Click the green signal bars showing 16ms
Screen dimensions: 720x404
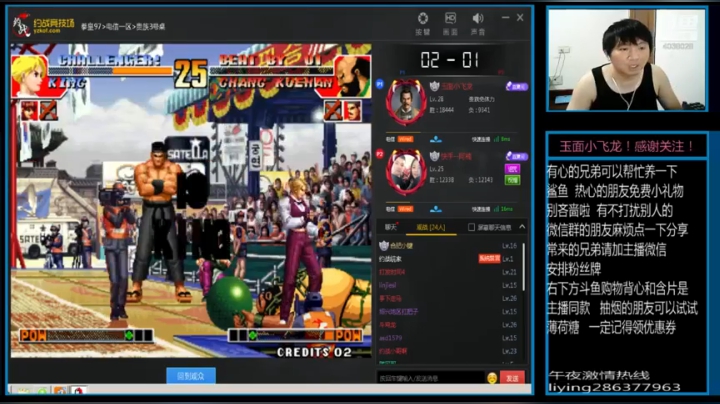(x=496, y=209)
